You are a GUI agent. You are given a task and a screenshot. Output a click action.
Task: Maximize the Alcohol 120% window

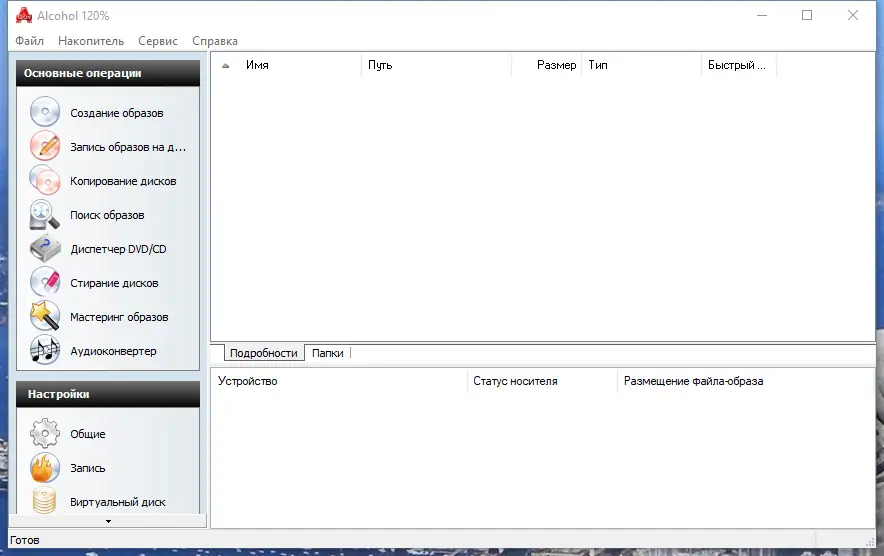tap(807, 15)
